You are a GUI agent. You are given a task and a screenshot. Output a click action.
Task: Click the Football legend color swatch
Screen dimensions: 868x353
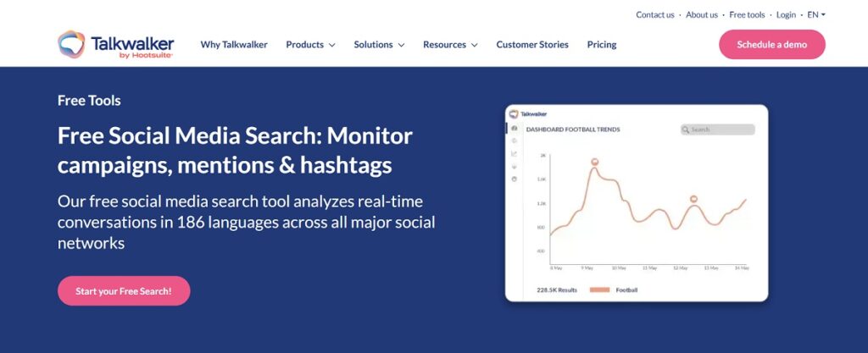click(599, 290)
